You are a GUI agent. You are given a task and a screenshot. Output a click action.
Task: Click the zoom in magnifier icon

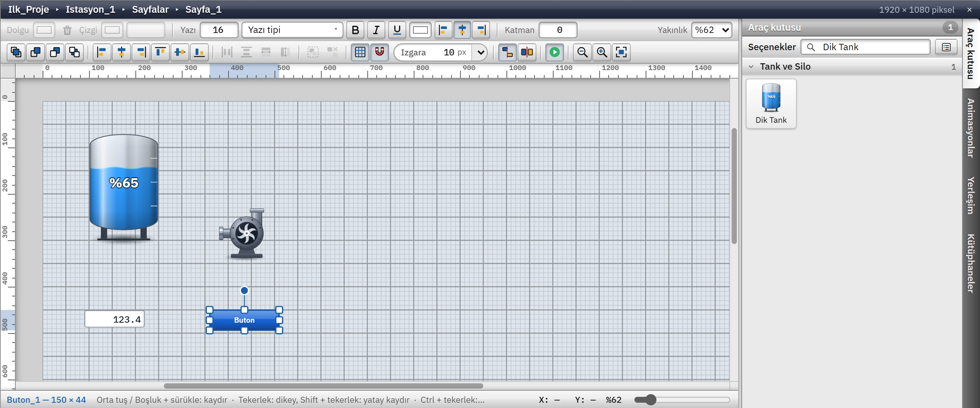[601, 52]
